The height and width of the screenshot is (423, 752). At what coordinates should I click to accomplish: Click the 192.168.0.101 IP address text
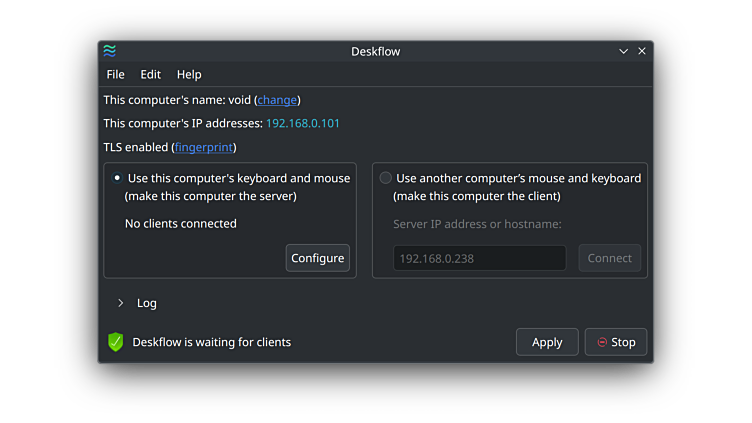302,124
